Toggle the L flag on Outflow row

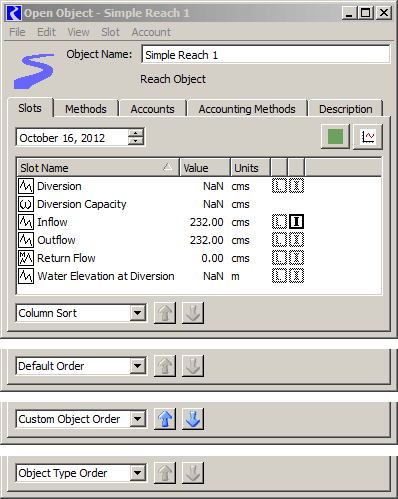coord(279,240)
